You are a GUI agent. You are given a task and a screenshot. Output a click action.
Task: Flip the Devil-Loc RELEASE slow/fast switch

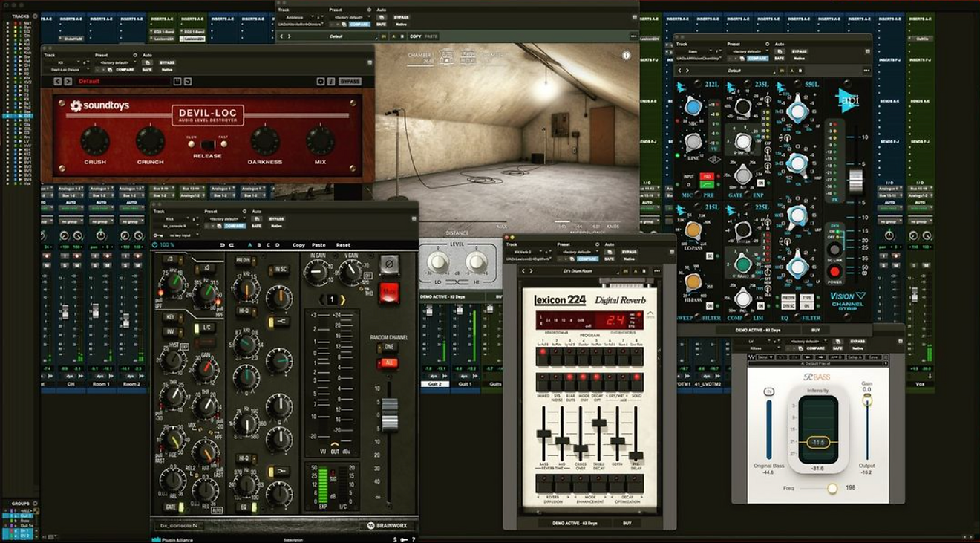tap(207, 145)
